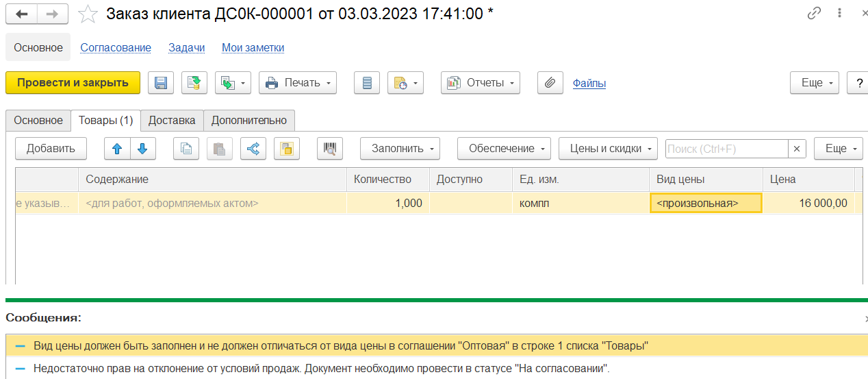Open the Заполнить dropdown
This screenshot has width=868, height=379.
coord(400,149)
